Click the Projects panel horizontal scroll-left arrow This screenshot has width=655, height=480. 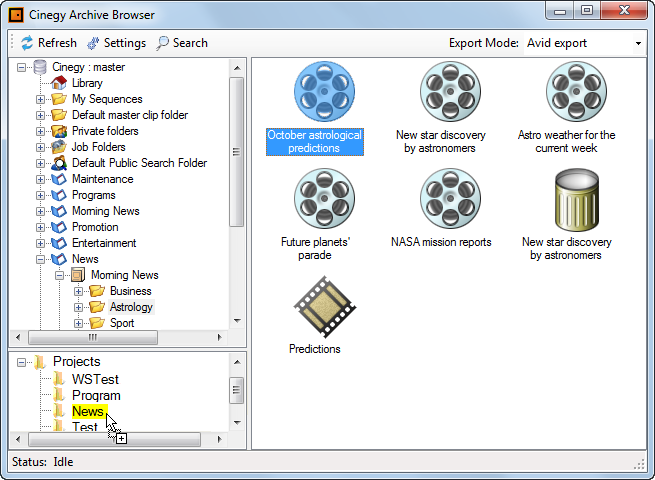coord(18,439)
